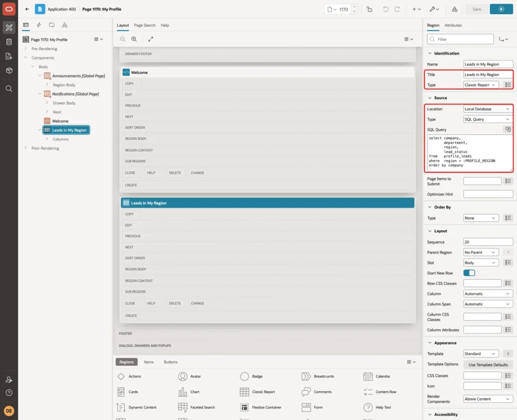Image resolution: width=517 pixels, height=420 pixels.
Task: Open the Location Local Database dropdown
Action: tap(488, 109)
